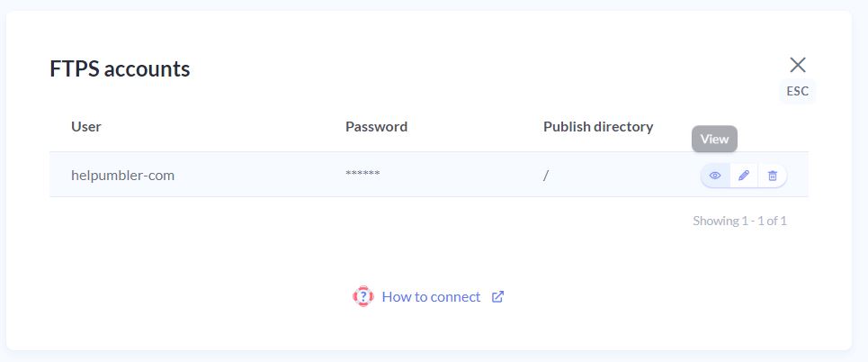
Task: Close the FTPS accounts dialog with X
Action: tap(798, 65)
